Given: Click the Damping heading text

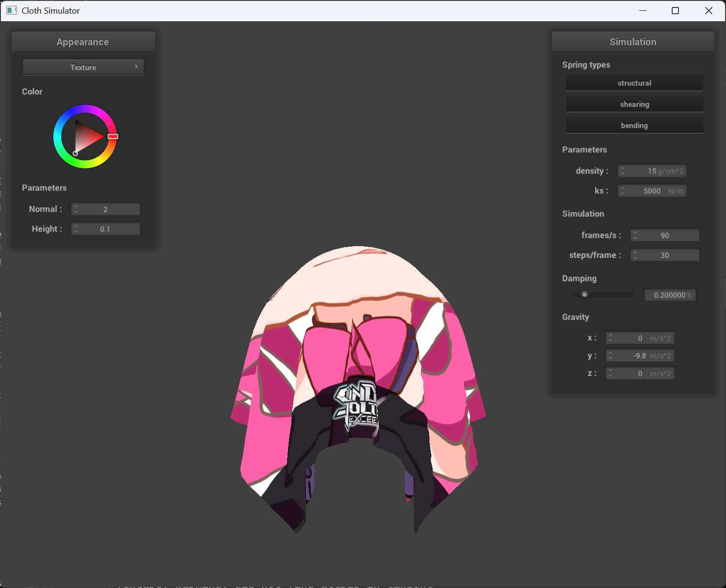Looking at the screenshot, I should coord(579,278).
